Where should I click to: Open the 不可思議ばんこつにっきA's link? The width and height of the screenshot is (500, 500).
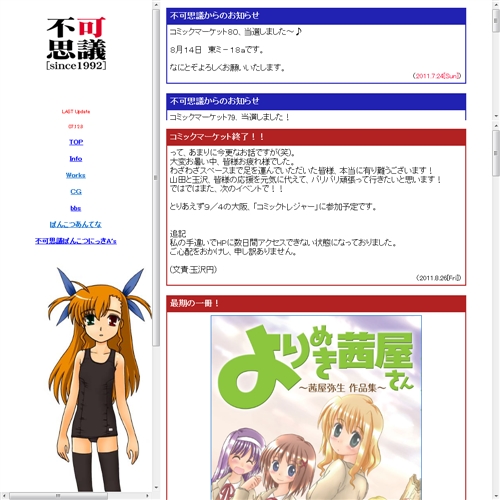76,241
